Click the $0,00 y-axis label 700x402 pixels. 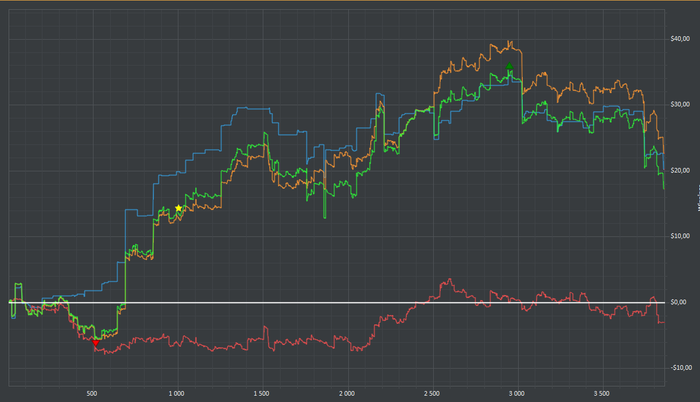coord(679,302)
